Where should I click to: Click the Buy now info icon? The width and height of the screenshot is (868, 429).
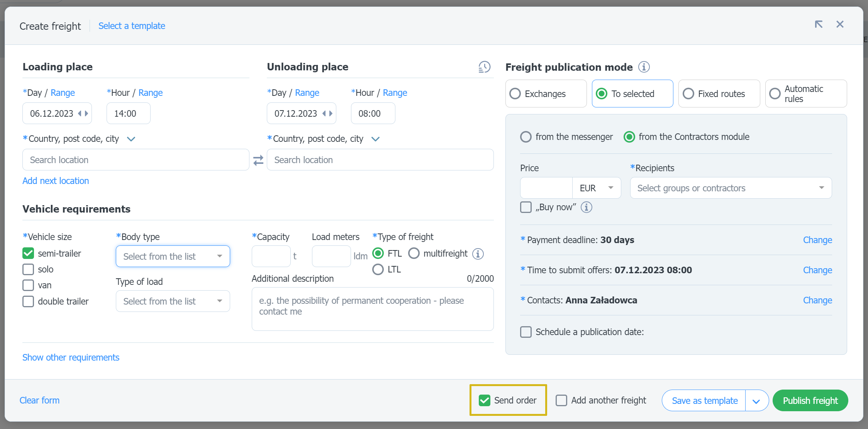[586, 207]
